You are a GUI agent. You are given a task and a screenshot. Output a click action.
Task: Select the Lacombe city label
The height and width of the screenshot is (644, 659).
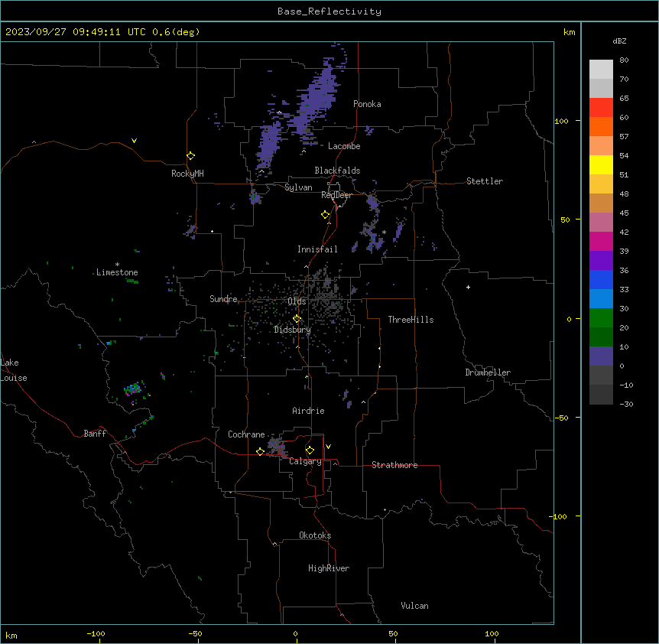[x=344, y=146]
